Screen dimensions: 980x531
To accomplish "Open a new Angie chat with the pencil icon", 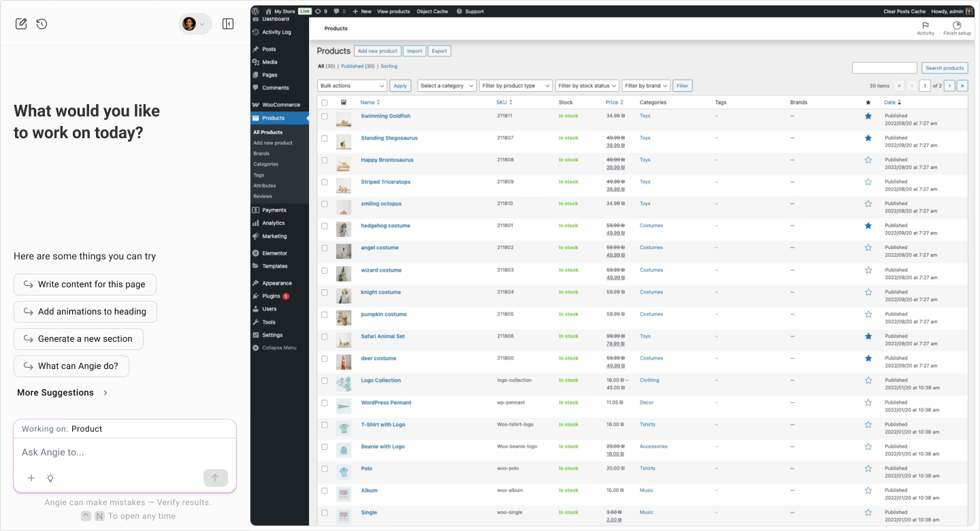I will pyautogui.click(x=21, y=23).
